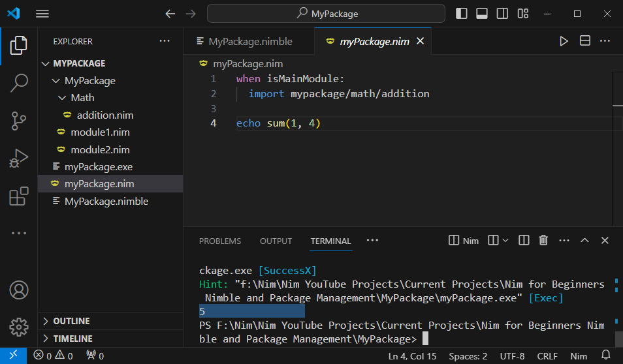Close the myPackage.nim editor tab
The width and height of the screenshot is (623, 364).
click(x=420, y=41)
